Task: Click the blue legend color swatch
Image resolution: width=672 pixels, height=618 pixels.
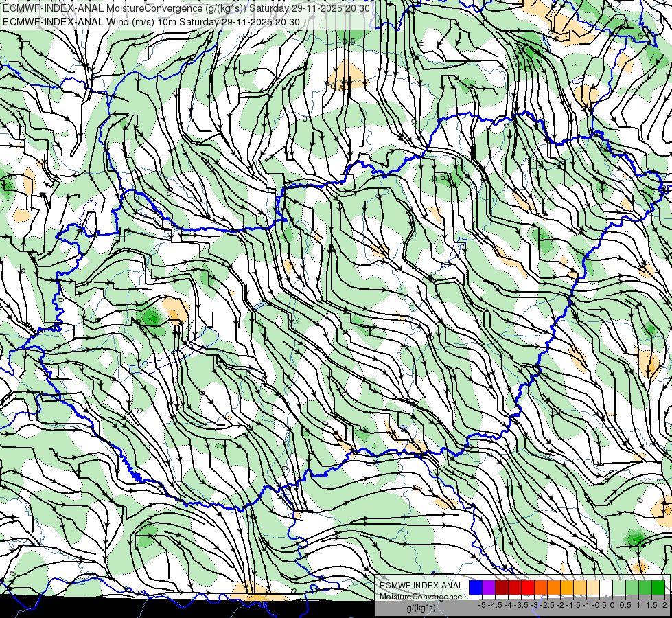Action: (476, 587)
